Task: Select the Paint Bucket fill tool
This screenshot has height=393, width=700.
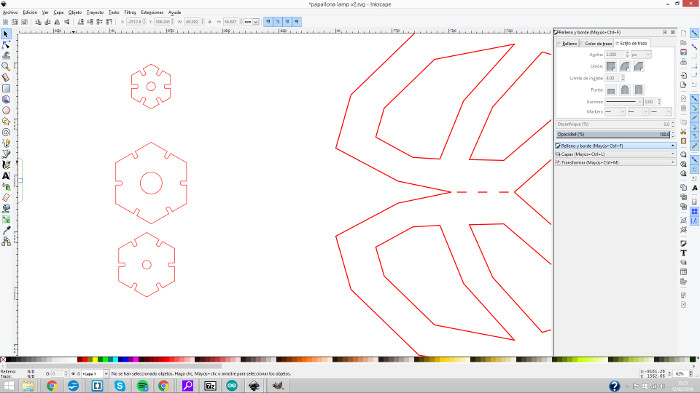Action: click(6, 209)
